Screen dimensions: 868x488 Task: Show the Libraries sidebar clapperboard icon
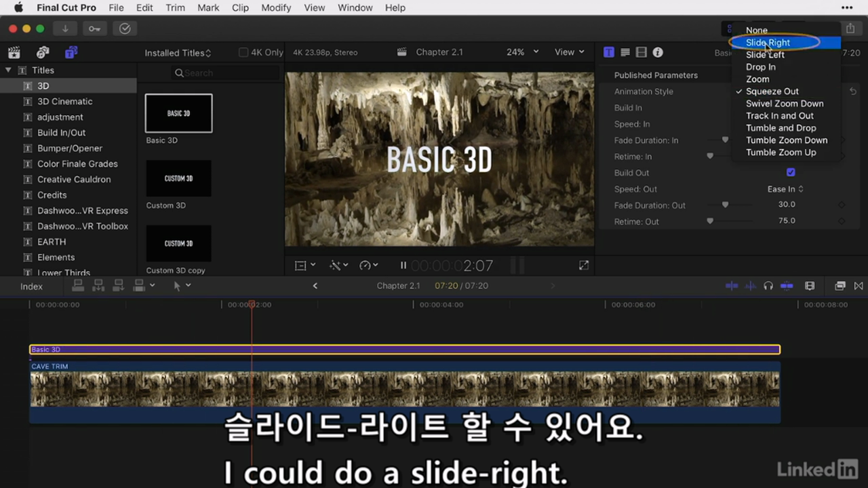(14, 52)
